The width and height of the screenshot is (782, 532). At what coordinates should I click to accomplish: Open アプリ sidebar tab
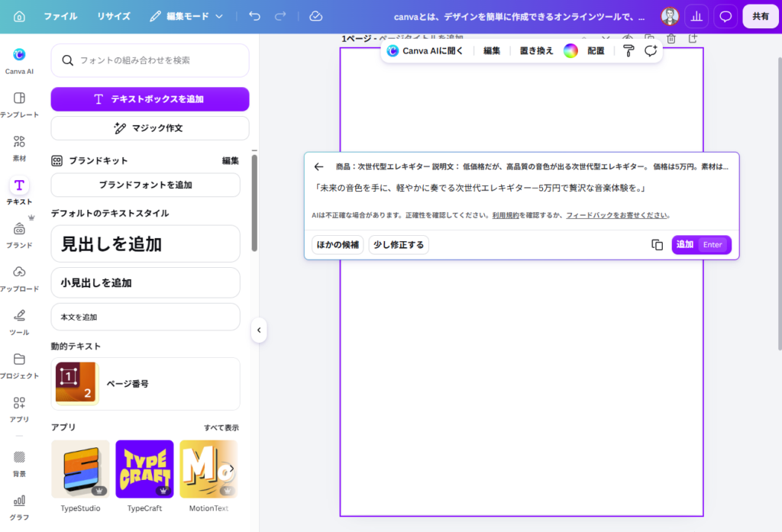coord(19,409)
